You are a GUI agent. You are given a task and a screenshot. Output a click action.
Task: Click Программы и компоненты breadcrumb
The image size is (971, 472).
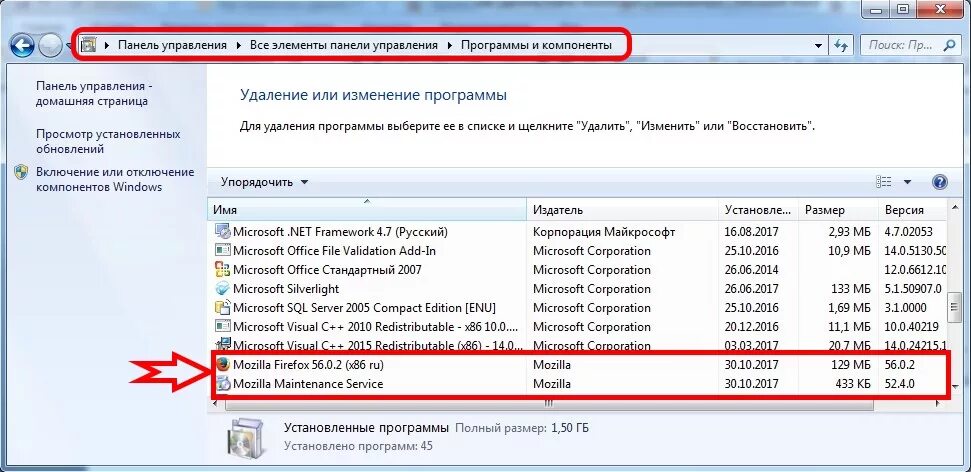tap(536, 45)
